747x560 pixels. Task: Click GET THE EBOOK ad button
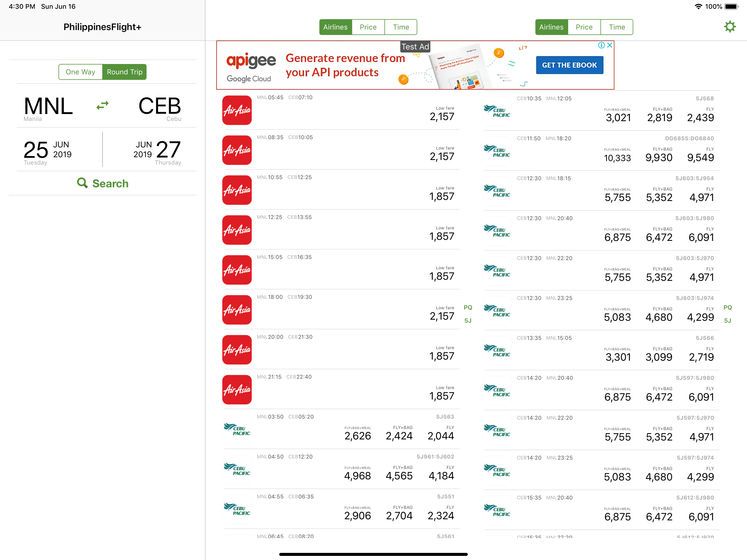[x=569, y=65]
